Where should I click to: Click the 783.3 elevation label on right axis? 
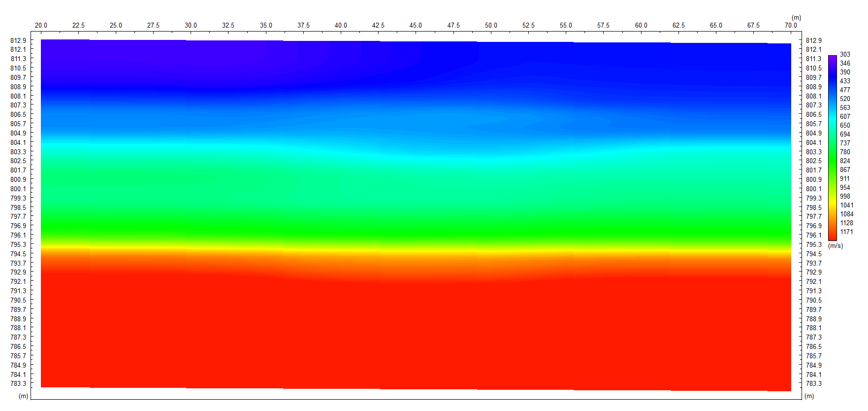click(813, 383)
